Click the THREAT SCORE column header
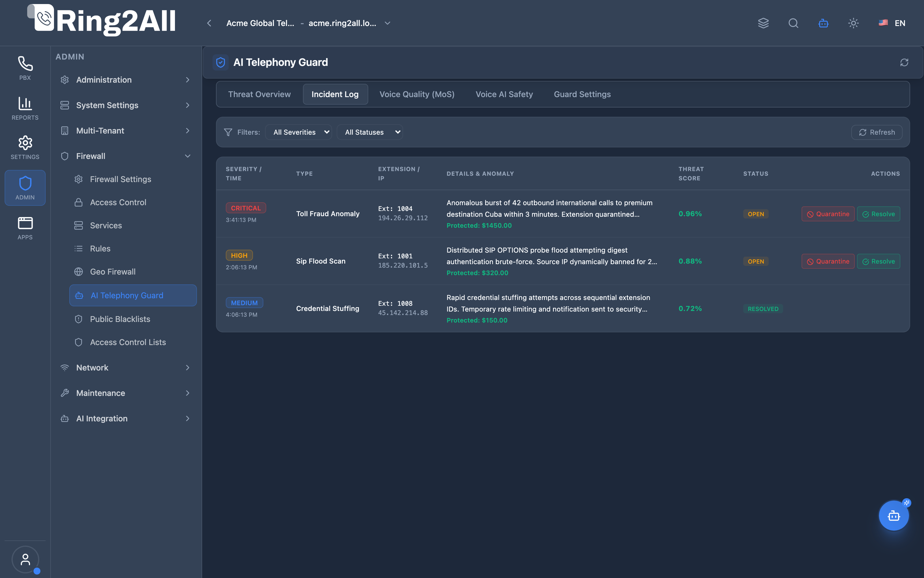Viewport: 924px width, 578px height. point(691,174)
